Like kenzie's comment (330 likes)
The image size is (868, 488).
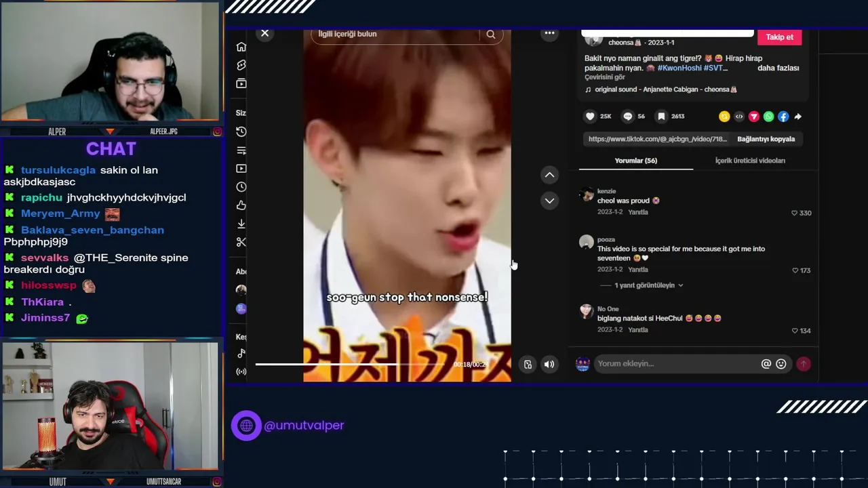[x=795, y=213]
